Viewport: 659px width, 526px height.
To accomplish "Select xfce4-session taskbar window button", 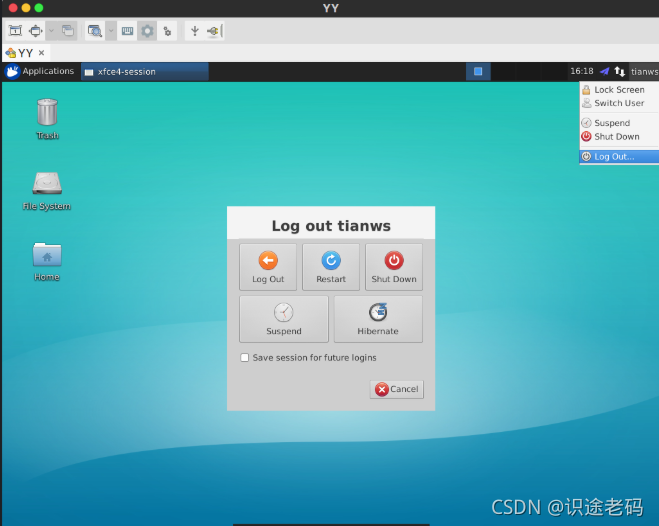I will pyautogui.click(x=145, y=72).
